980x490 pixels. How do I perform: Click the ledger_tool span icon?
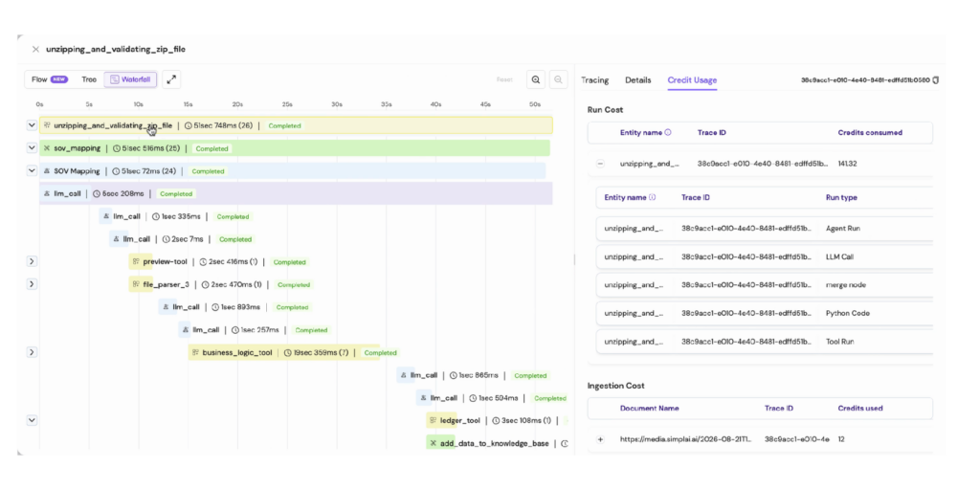[x=433, y=421]
